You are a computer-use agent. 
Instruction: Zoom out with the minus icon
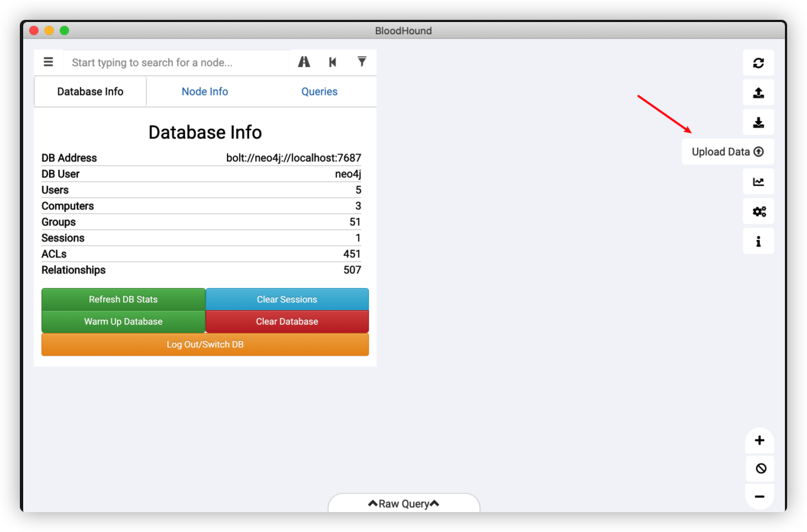point(760,497)
